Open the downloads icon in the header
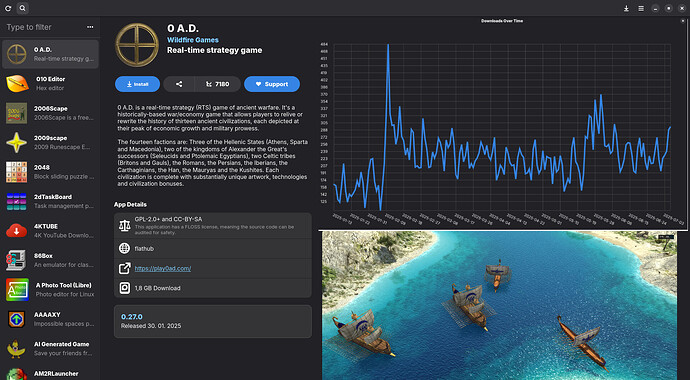690x380 pixels. 626,8
